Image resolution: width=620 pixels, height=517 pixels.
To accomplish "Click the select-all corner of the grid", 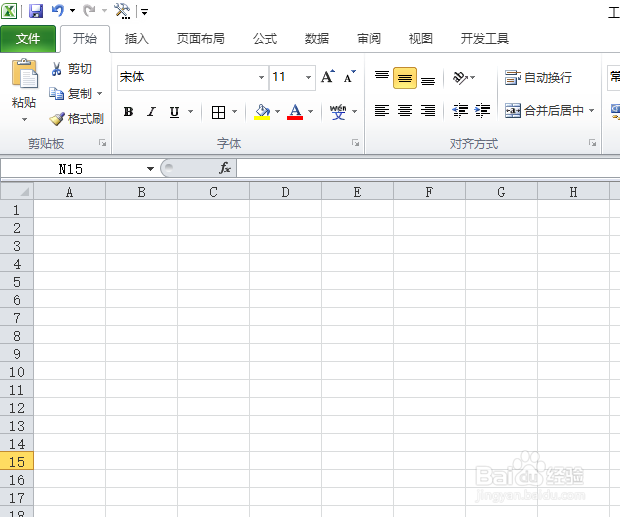I will (17, 192).
